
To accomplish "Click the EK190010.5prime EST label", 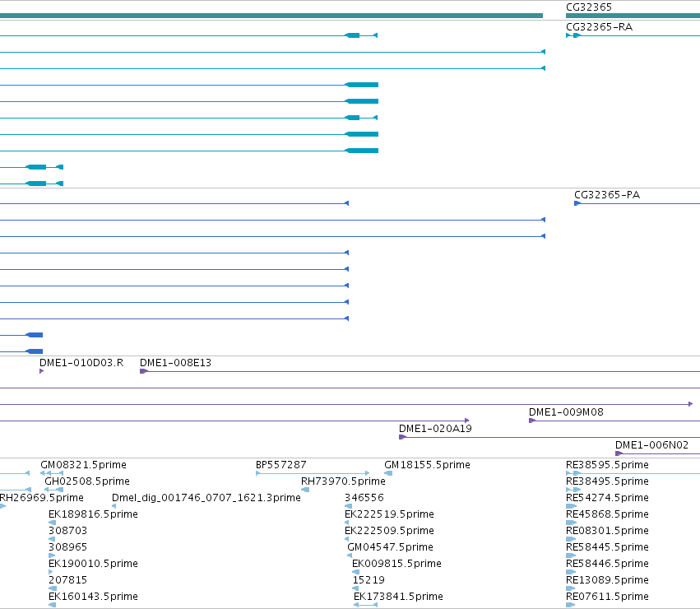I will (93, 564).
